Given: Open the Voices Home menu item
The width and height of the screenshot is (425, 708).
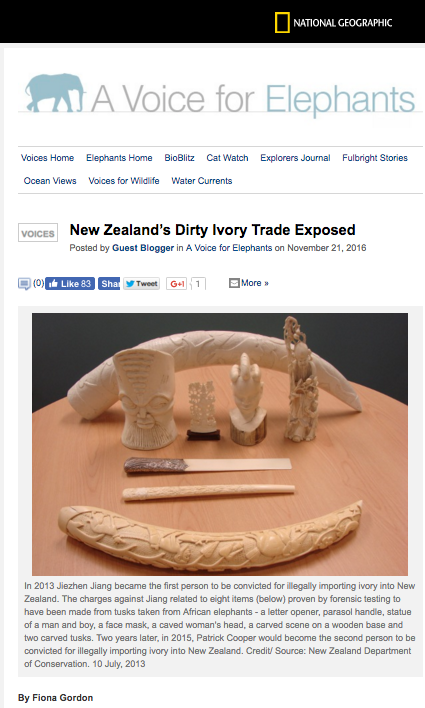Looking at the screenshot, I should click(47, 158).
